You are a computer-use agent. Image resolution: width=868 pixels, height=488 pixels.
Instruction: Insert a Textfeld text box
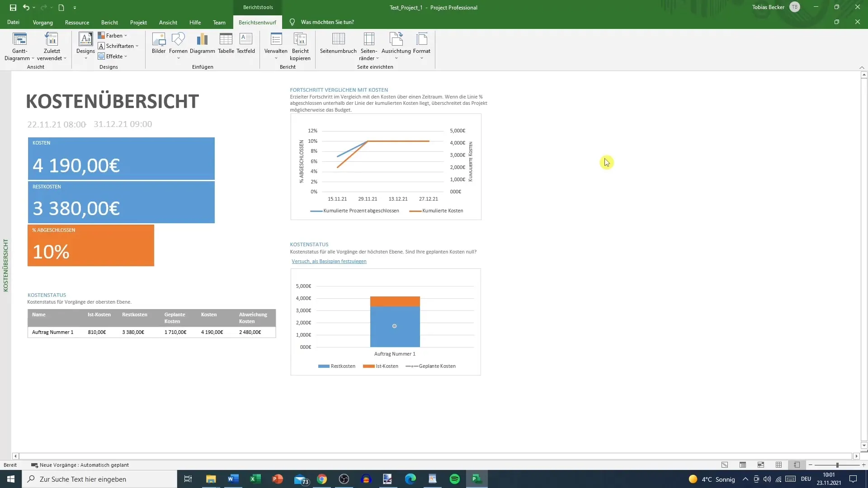pyautogui.click(x=245, y=43)
